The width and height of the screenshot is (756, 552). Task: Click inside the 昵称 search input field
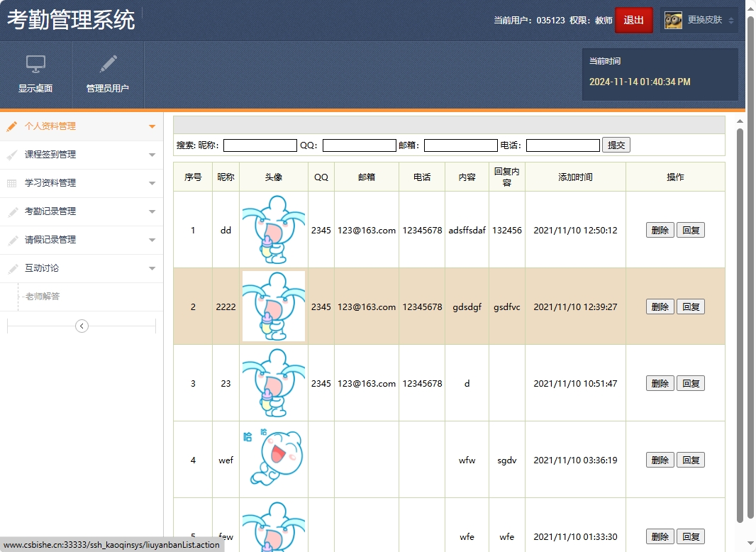coord(260,145)
